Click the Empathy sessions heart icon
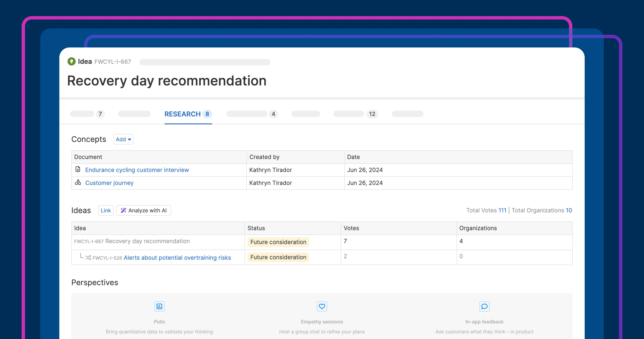This screenshot has width=644, height=339. (x=322, y=306)
